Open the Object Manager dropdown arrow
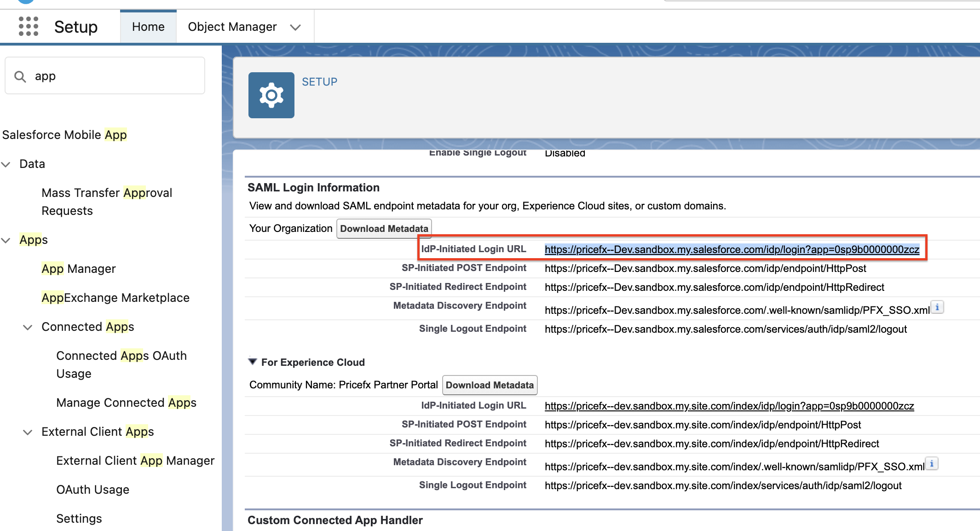980x531 pixels. click(295, 27)
